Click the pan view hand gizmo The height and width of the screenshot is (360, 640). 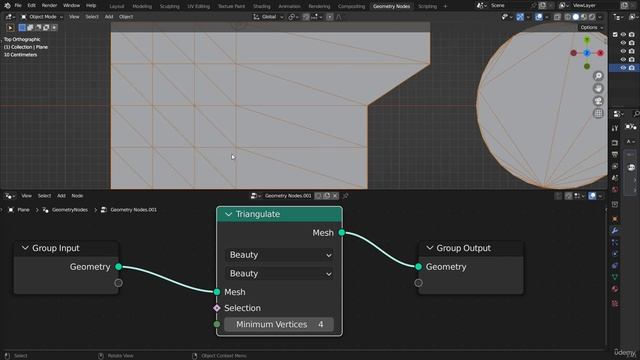click(598, 89)
